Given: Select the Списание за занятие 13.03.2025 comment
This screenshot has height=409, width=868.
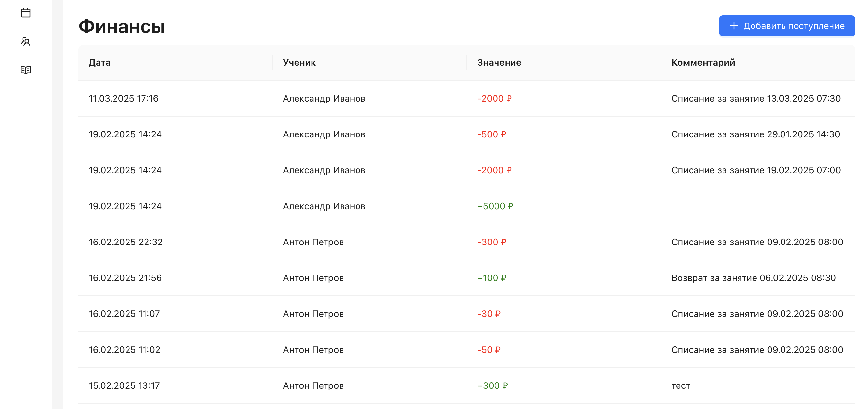Looking at the screenshot, I should click(756, 99).
